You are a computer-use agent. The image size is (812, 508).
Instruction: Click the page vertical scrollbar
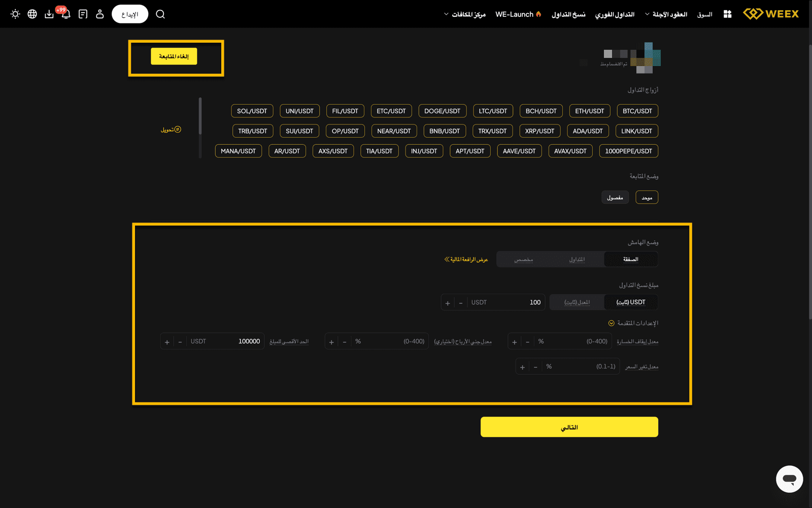[810, 182]
